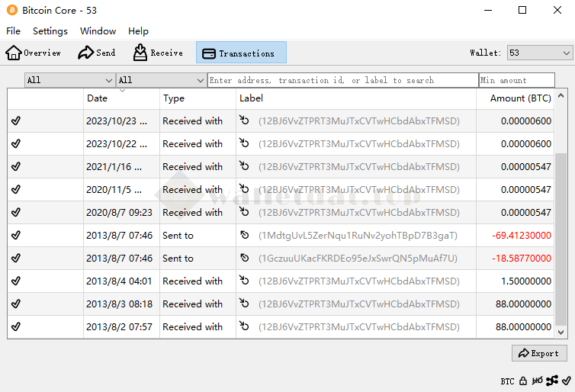
Task: Open the Window menu
Action: click(98, 31)
